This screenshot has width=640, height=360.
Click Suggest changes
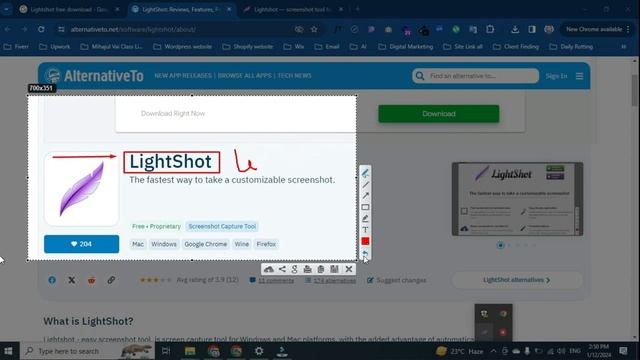pos(397,280)
